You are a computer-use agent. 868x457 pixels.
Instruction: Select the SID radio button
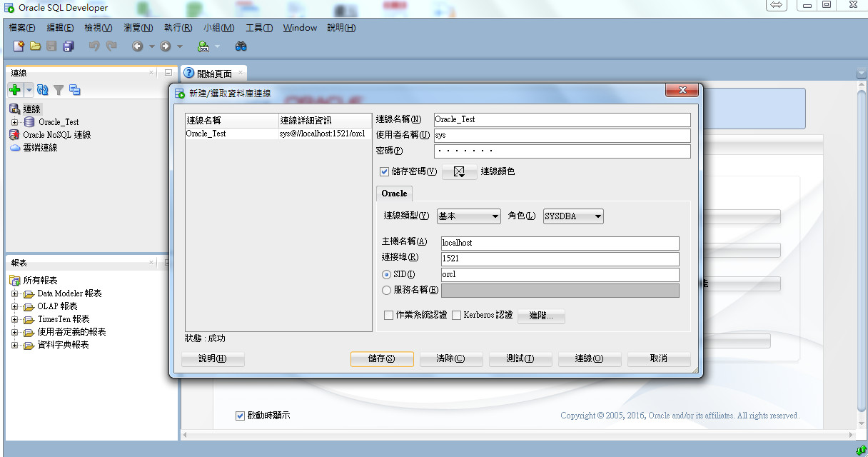click(387, 275)
